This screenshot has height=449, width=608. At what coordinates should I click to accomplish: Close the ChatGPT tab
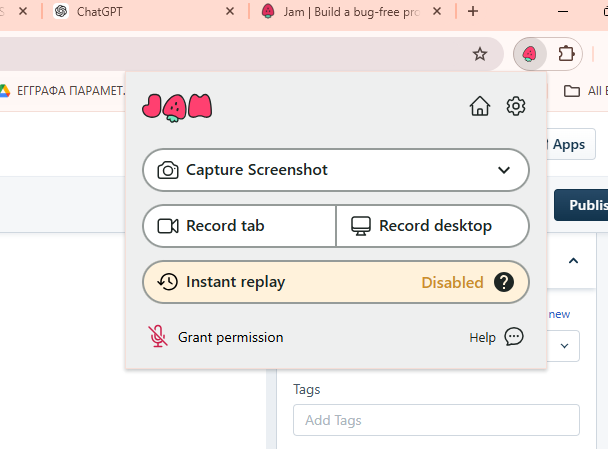230,11
